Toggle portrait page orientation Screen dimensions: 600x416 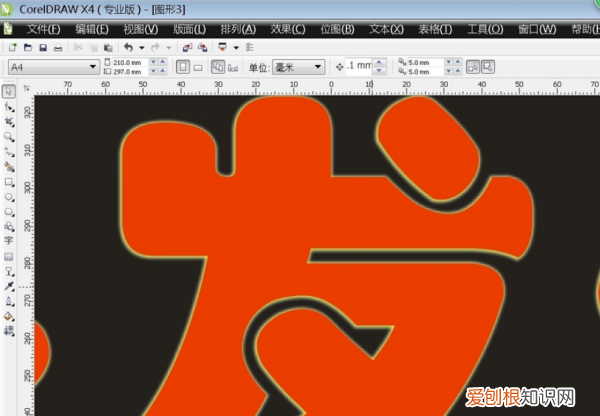[182, 67]
